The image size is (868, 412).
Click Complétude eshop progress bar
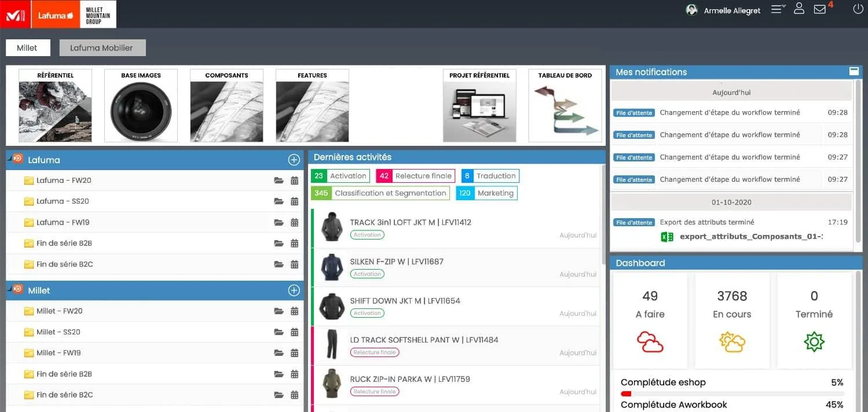click(732, 393)
